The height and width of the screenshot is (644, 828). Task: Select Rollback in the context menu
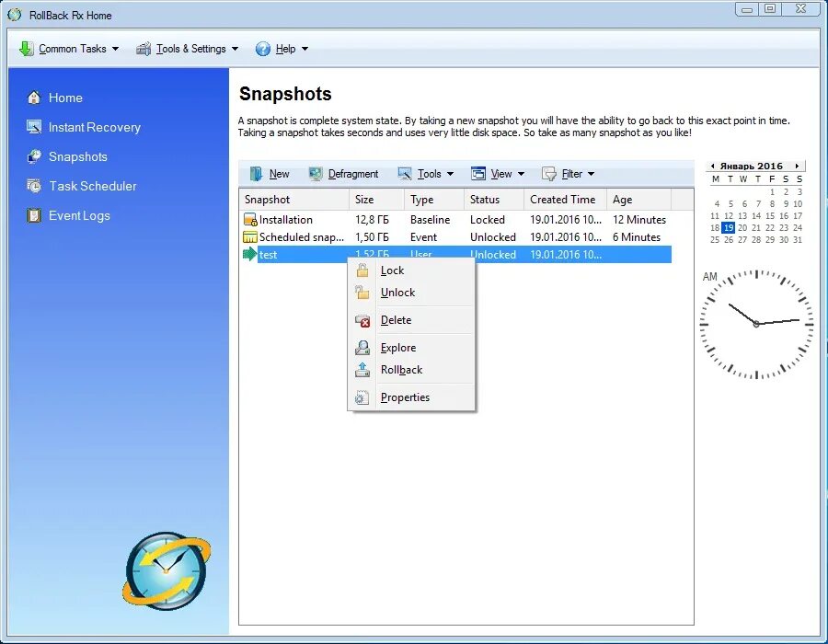[411, 370]
